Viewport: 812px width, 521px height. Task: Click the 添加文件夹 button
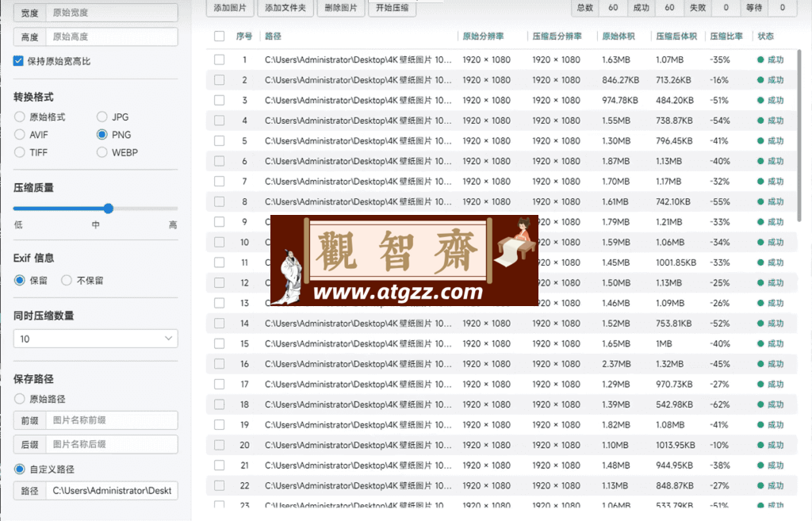[x=285, y=8]
